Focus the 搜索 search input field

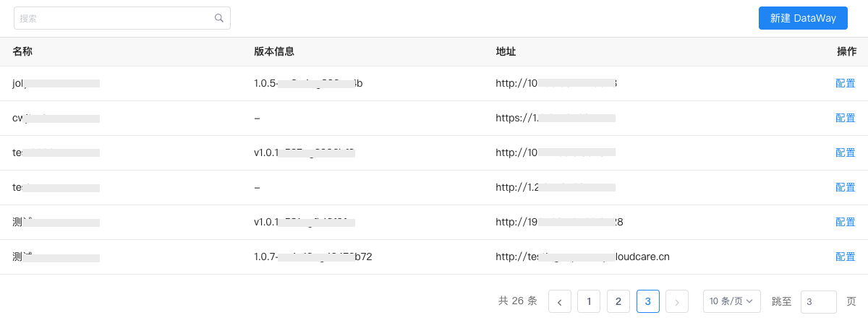pyautogui.click(x=116, y=18)
